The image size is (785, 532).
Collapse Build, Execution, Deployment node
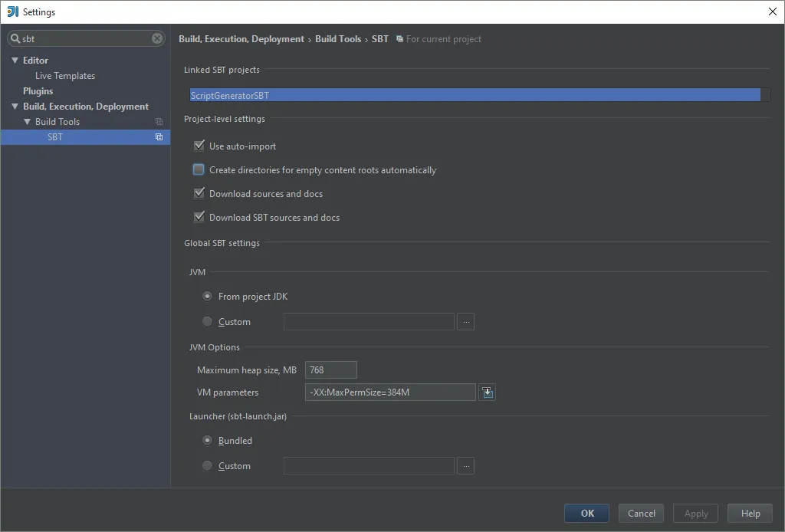click(x=15, y=107)
